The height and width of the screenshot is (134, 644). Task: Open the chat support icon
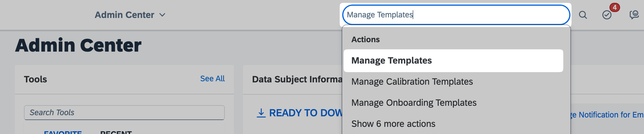pos(634,15)
